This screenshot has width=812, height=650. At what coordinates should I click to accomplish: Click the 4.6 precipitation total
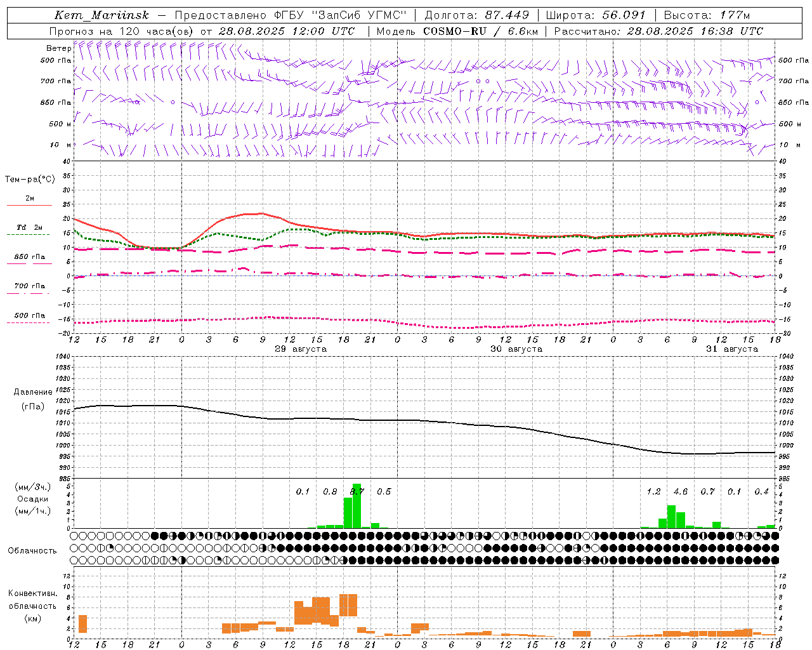coord(681,492)
